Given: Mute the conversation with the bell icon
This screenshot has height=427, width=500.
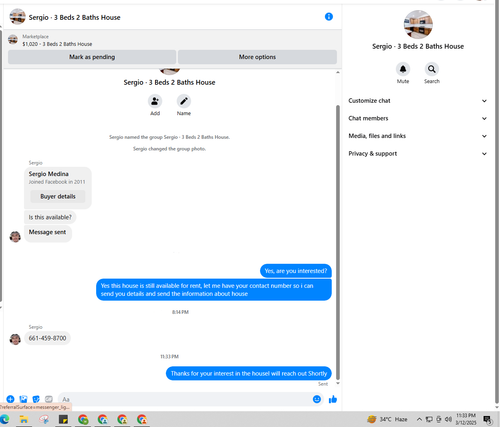Looking at the screenshot, I should 403,69.
